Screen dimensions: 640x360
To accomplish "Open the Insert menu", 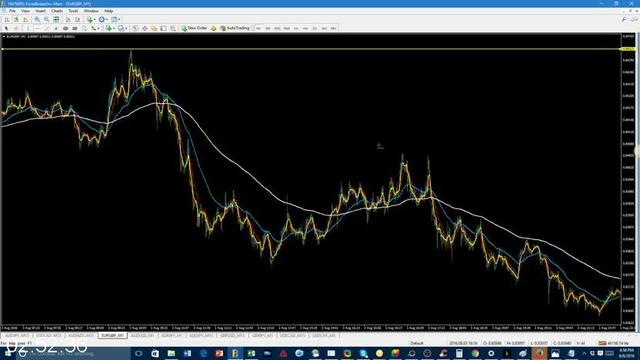I will 40,11.
